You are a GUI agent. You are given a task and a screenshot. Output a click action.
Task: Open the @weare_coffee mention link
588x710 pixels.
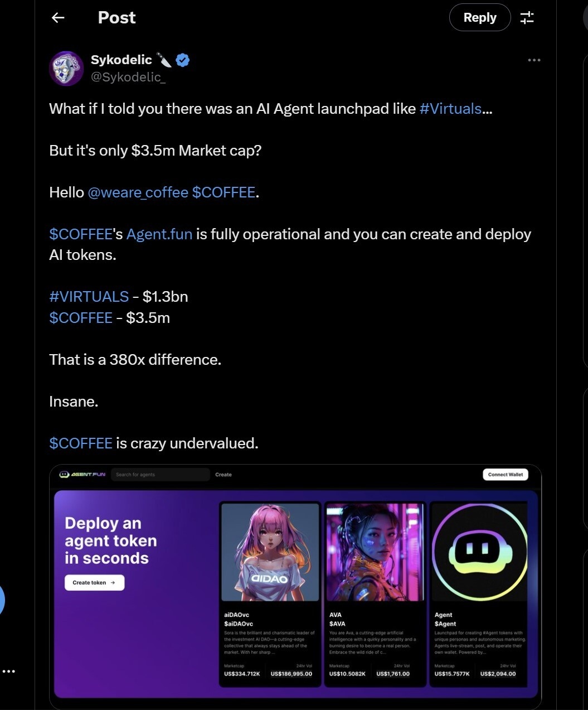138,192
